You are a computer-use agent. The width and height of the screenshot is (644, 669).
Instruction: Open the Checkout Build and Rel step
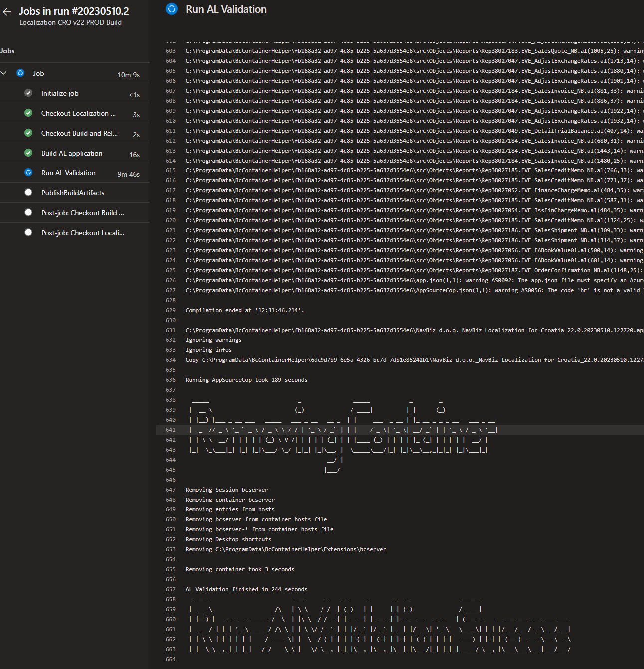click(79, 133)
